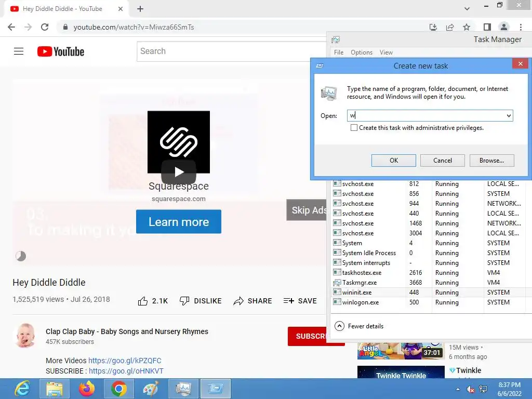Click SAVE to playlist

(300, 301)
